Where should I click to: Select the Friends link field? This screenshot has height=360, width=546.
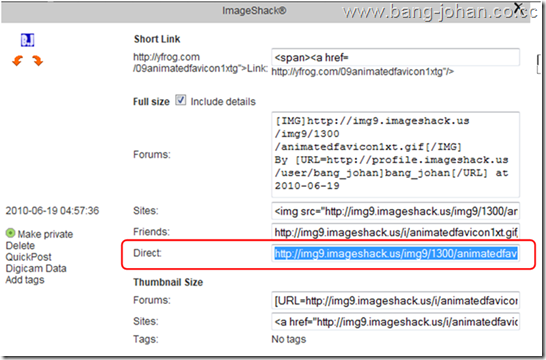pos(395,232)
